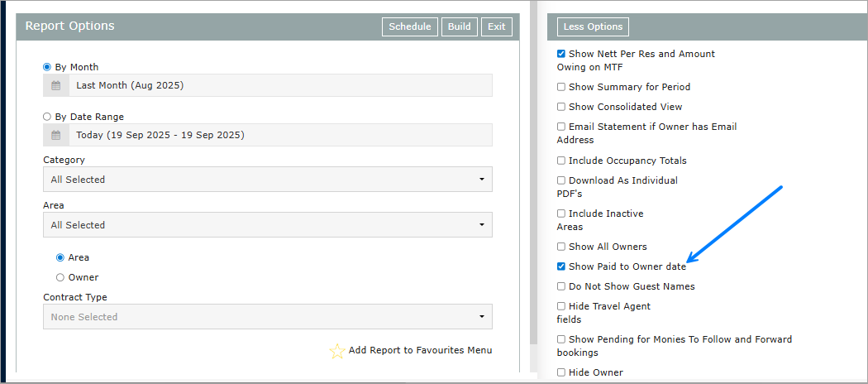Exit the Report Options panel
868x384 pixels.
coord(496,26)
